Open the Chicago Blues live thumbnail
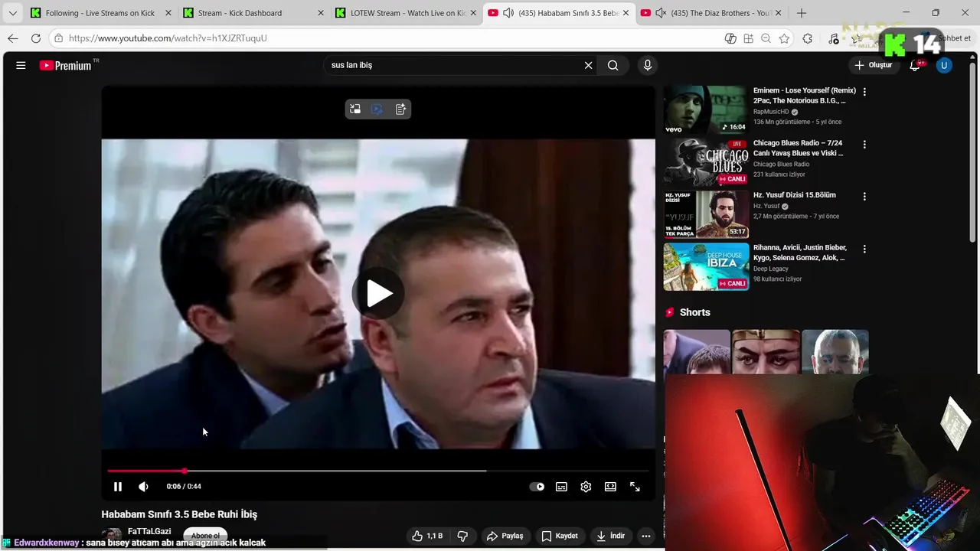This screenshot has height=551, width=980. coord(706,162)
